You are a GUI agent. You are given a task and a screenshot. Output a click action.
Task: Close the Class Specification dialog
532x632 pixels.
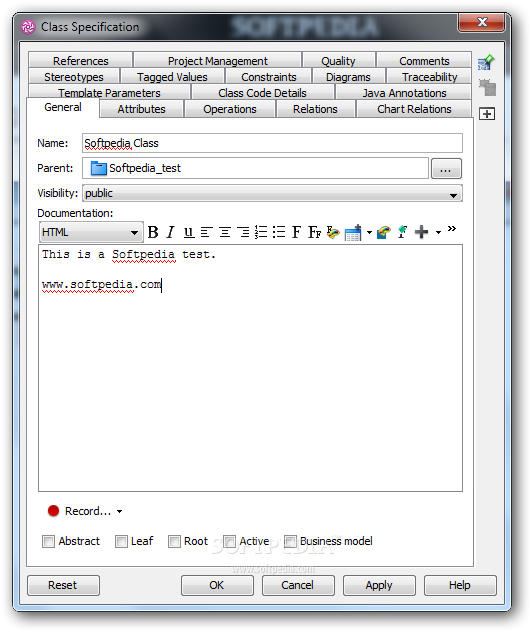point(482,22)
